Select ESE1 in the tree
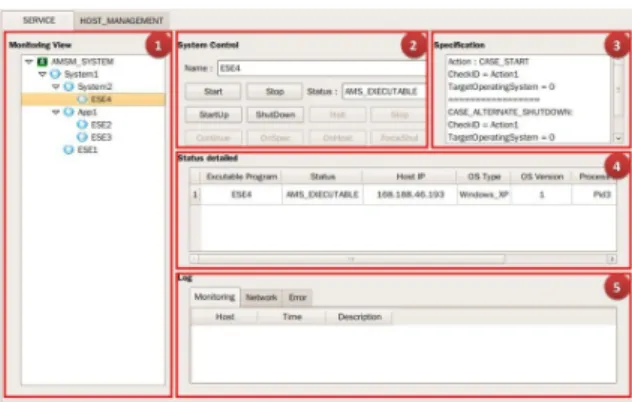The width and height of the screenshot is (632, 402). coord(87,150)
